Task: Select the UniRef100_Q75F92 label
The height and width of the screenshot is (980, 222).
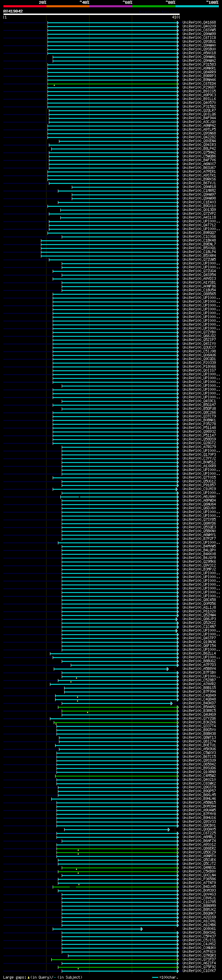Action: 199,967
